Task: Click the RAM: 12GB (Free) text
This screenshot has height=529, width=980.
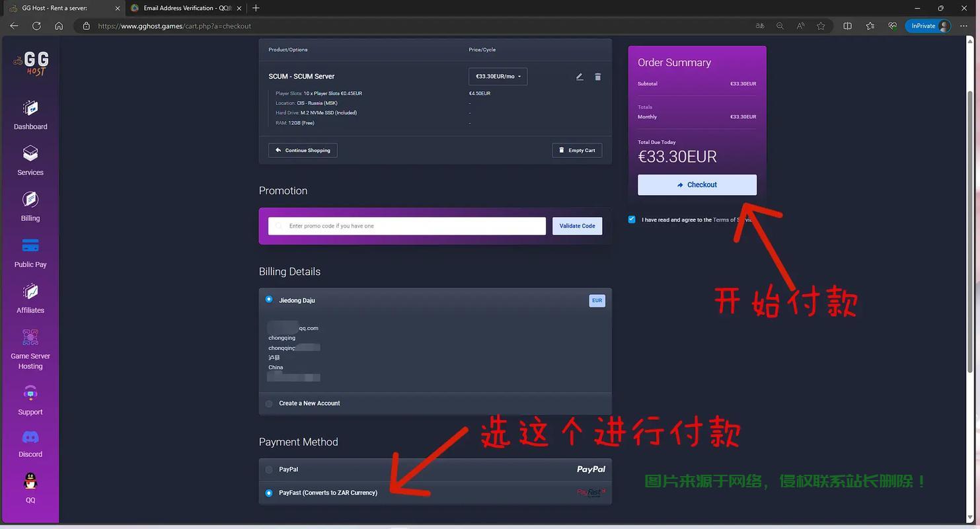Action: pyautogui.click(x=295, y=123)
